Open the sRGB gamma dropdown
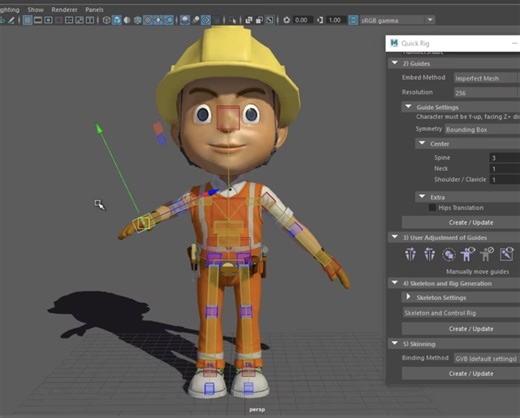 click(398, 20)
